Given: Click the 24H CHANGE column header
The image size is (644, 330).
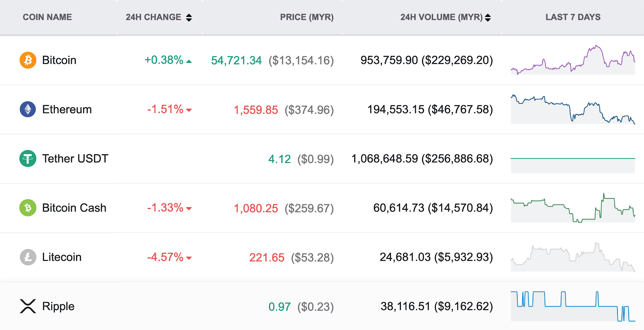Looking at the screenshot, I should [153, 17].
